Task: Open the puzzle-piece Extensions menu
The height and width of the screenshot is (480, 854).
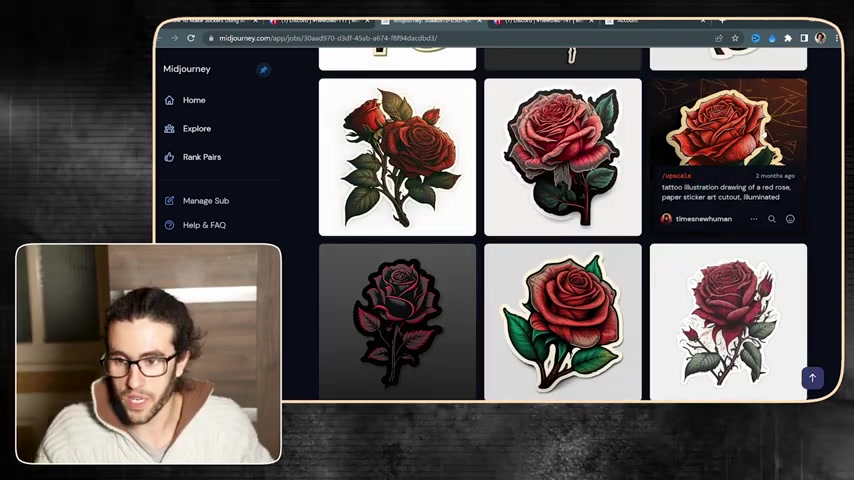Action: click(788, 38)
